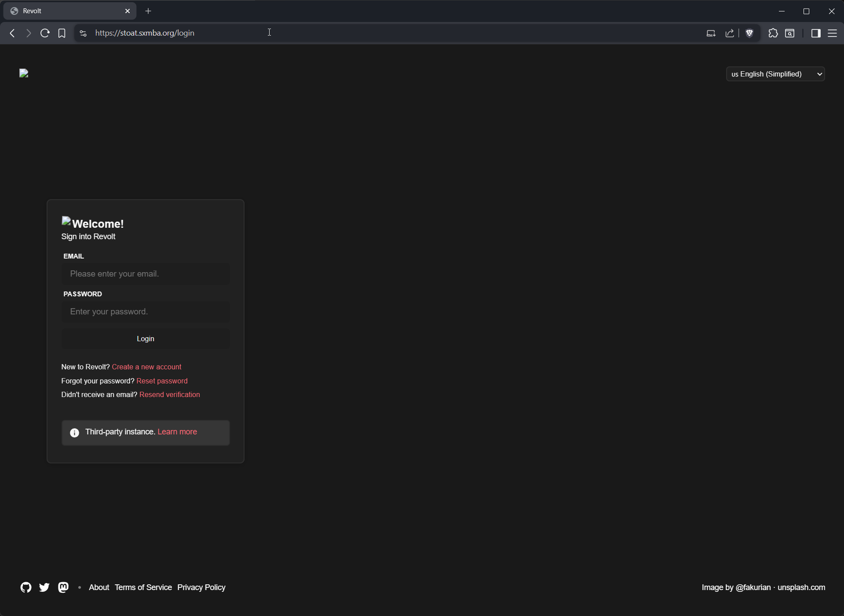Open the language selector dropdown
Screen dimensions: 844x616
click(775, 74)
